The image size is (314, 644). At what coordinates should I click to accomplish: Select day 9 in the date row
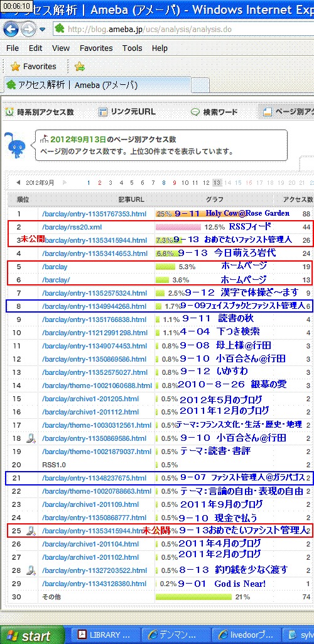coord(175,182)
